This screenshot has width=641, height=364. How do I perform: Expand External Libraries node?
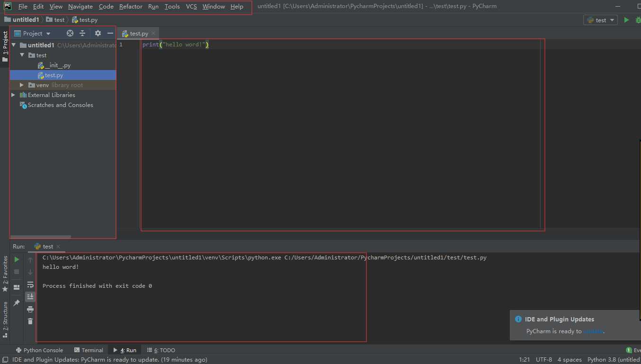(13, 95)
